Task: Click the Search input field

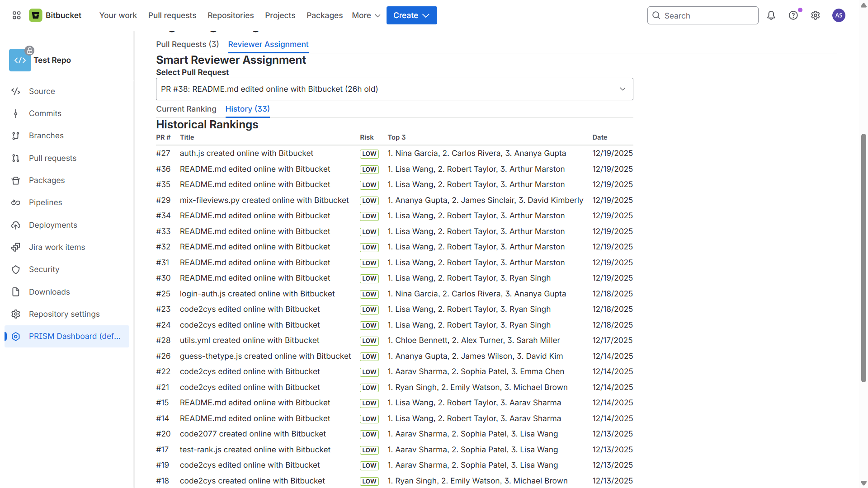Action: pyautogui.click(x=703, y=15)
